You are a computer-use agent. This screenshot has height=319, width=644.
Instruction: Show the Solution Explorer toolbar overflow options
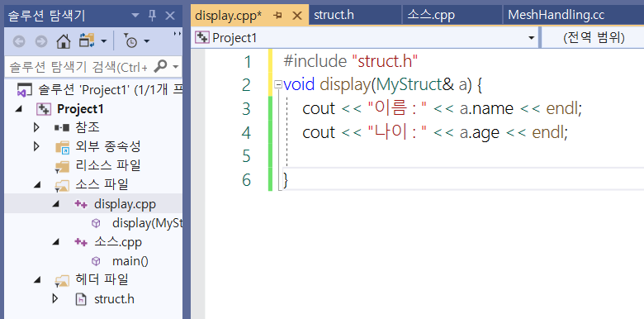pyautogui.click(x=177, y=34)
